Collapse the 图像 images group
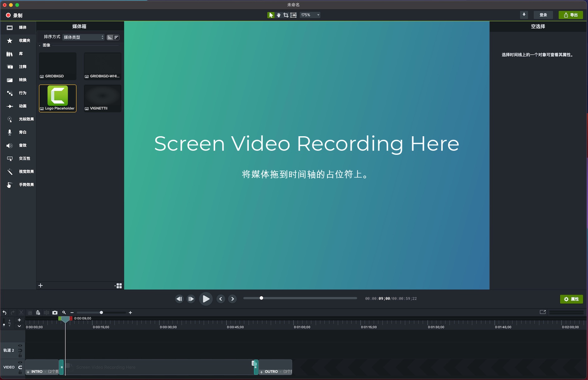Screen dimensions: 588x380 coord(40,46)
